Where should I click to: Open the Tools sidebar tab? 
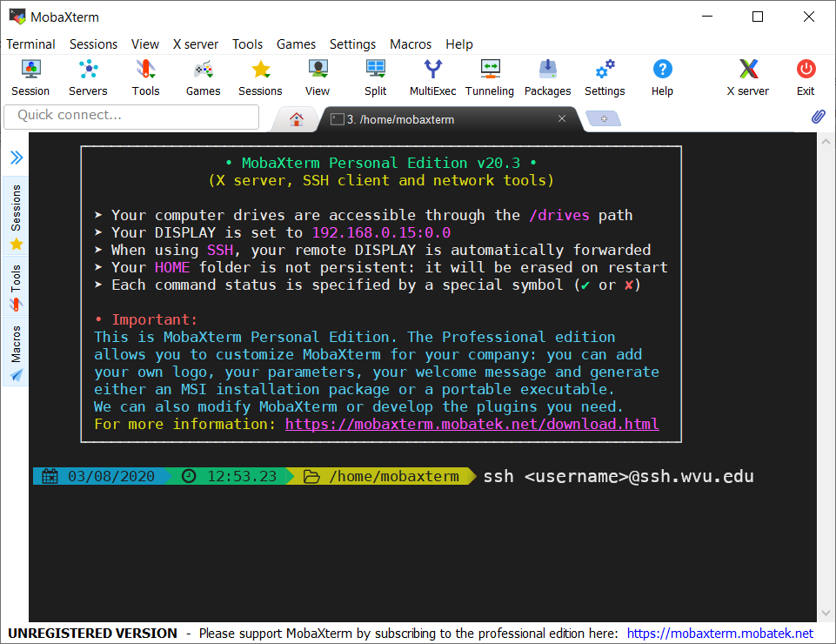[x=16, y=287]
